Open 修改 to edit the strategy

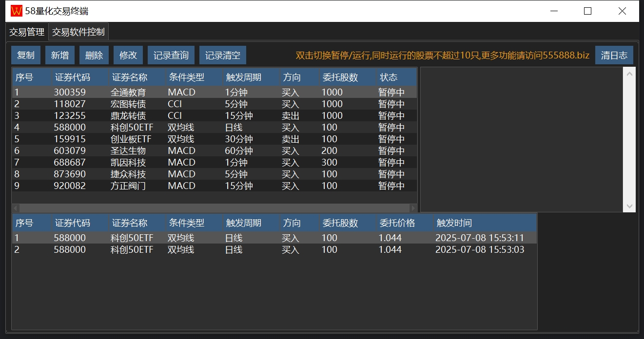(x=128, y=56)
